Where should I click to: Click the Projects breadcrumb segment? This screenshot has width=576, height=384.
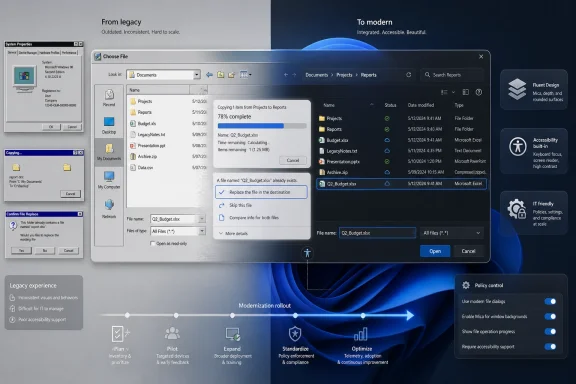coord(344,75)
